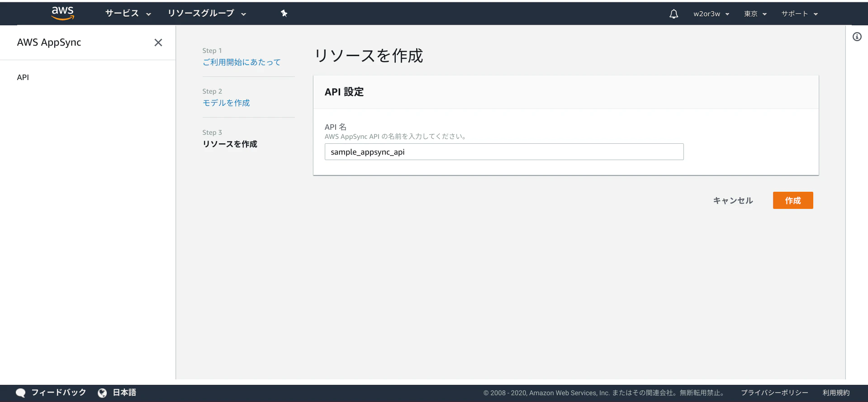This screenshot has width=868, height=402.
Task: Open the w2or3w account dropdown
Action: pyautogui.click(x=711, y=14)
